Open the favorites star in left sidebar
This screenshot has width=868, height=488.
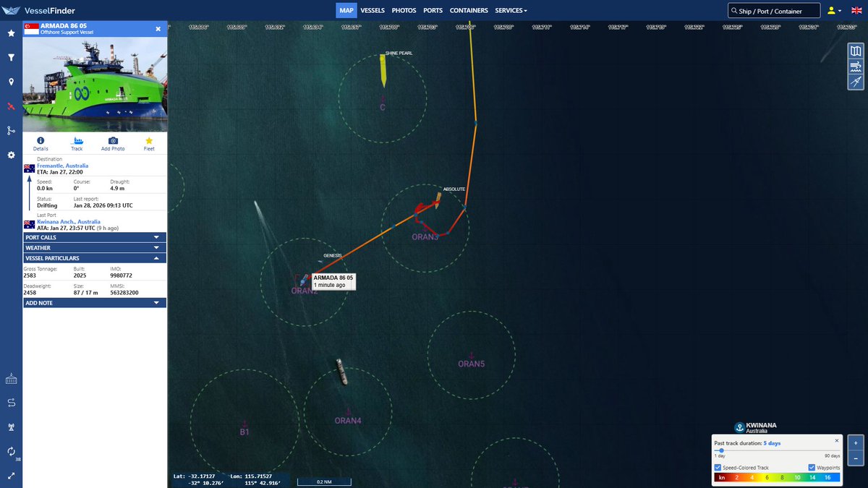[11, 33]
